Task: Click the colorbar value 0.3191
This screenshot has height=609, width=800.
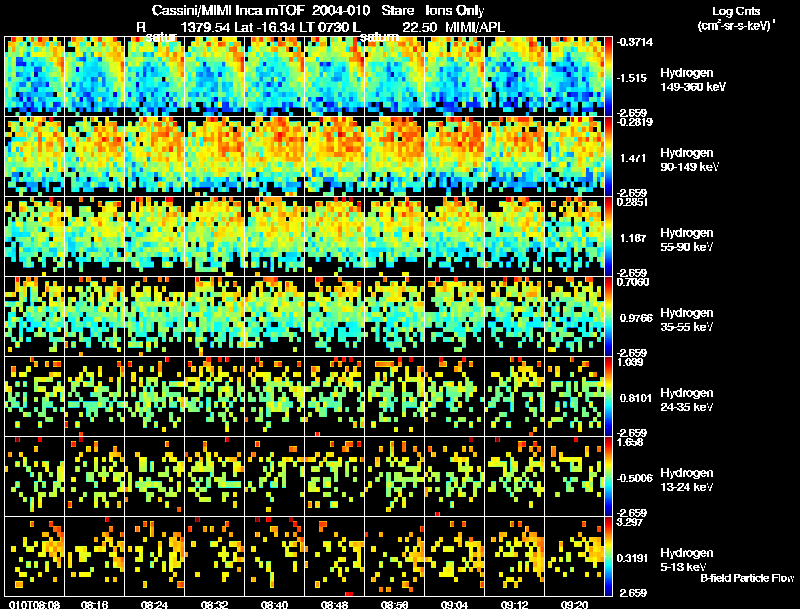Action: [633, 558]
